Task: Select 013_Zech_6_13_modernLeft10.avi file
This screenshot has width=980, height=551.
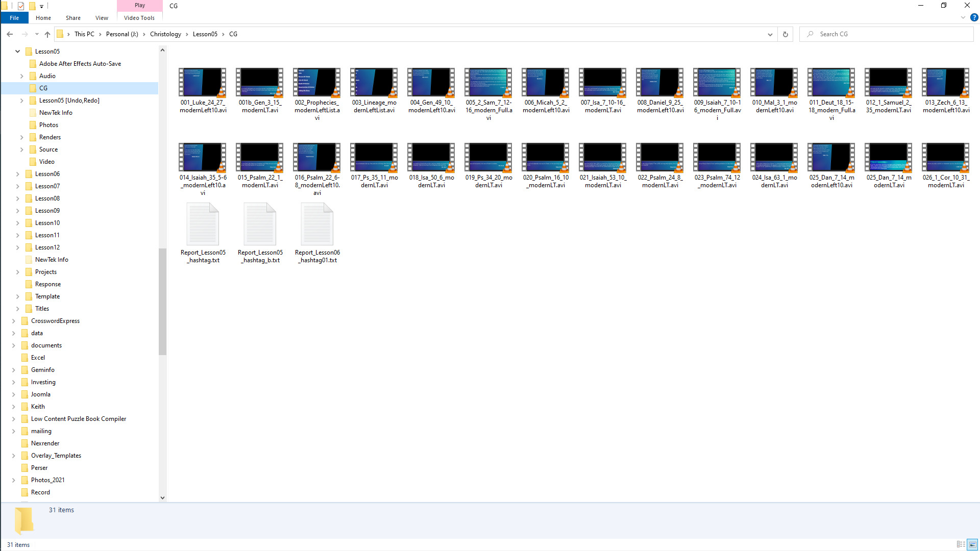Action: tap(946, 90)
